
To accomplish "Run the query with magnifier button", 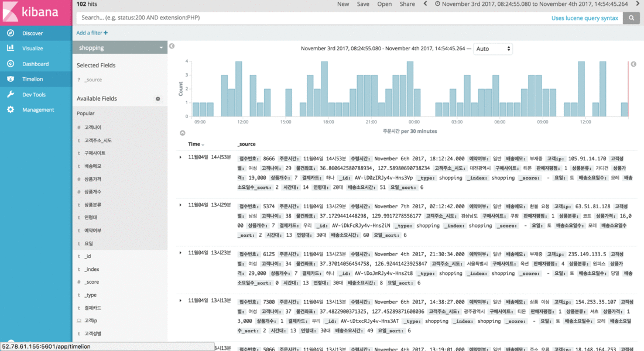I will click(x=631, y=18).
